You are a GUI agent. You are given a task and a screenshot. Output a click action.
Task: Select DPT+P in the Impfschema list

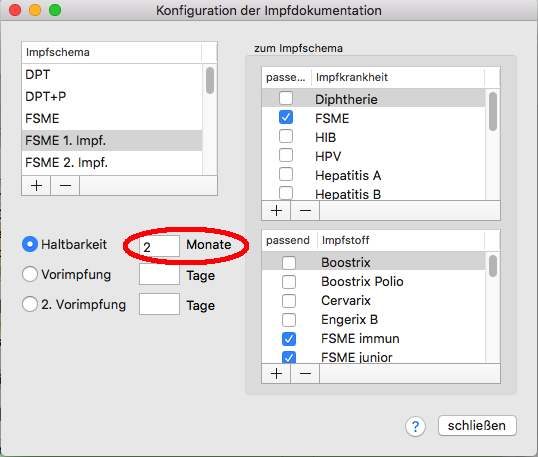(112, 96)
